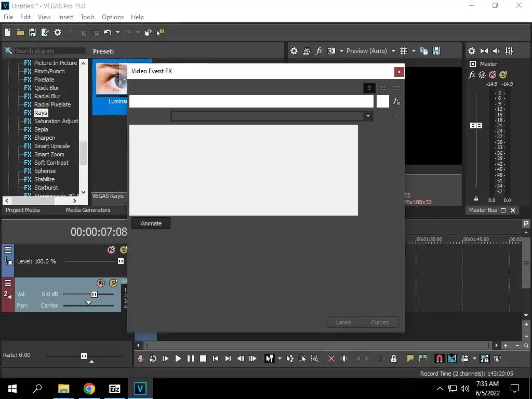Open the Preview (Auto) quality dropdown
Viewport: 532px width, 399px height.
[x=393, y=51]
